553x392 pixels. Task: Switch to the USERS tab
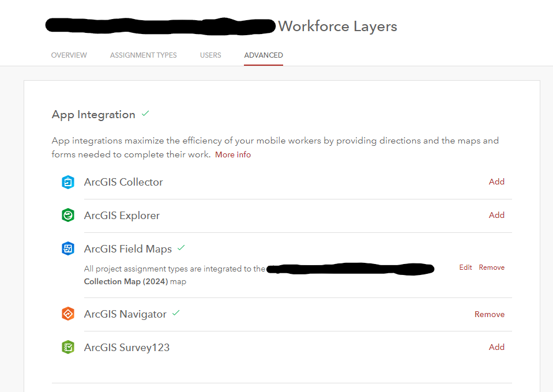(210, 55)
